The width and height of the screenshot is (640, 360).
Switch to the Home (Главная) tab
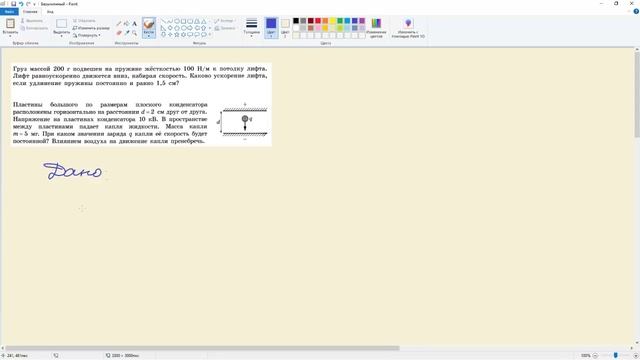pyautogui.click(x=30, y=12)
